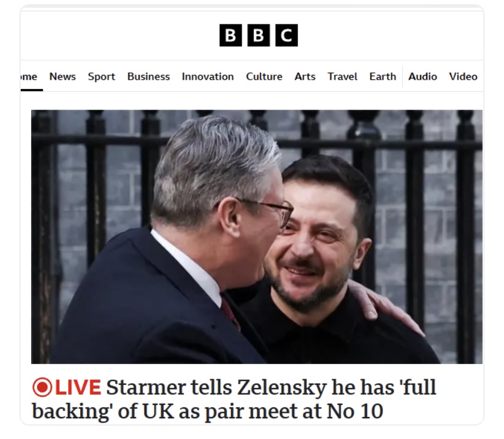Click the first B block of BBC logo

click(231, 35)
